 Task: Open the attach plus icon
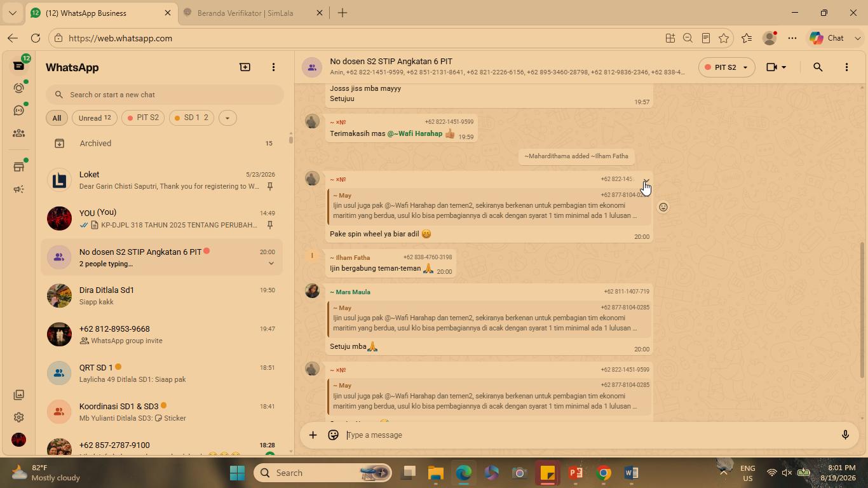coord(313,435)
